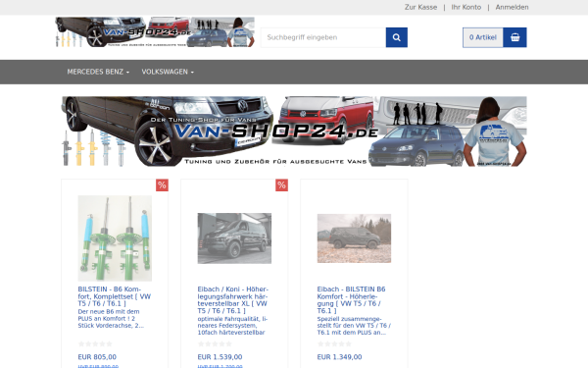Open BILSTEIN - B6 Komfort, Komplettset title link

pyautogui.click(x=115, y=296)
